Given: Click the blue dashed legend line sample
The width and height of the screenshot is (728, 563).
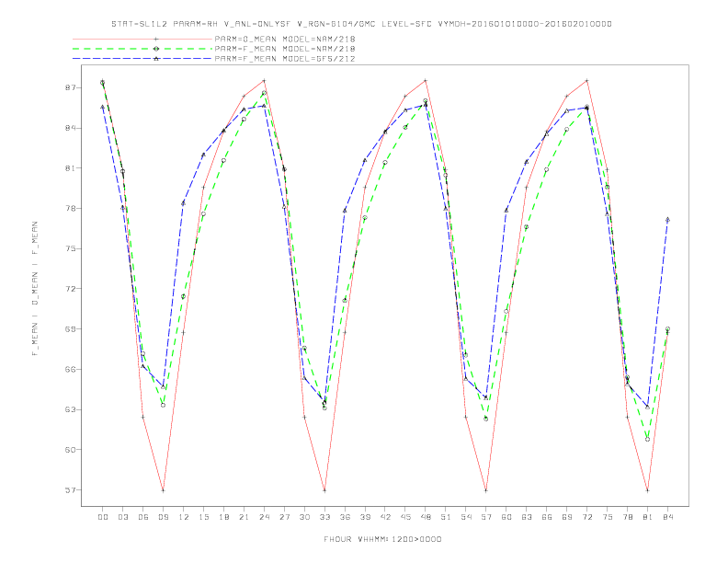Looking at the screenshot, I should [x=142, y=59].
